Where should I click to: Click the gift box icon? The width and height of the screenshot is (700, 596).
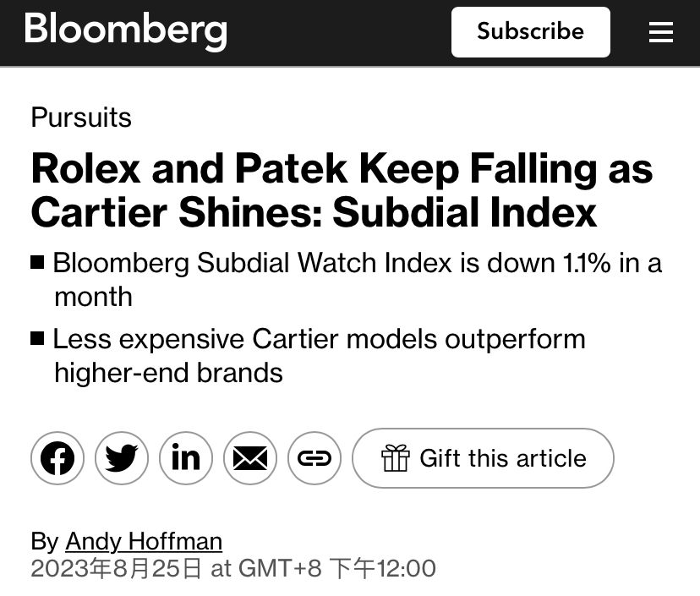(395, 458)
